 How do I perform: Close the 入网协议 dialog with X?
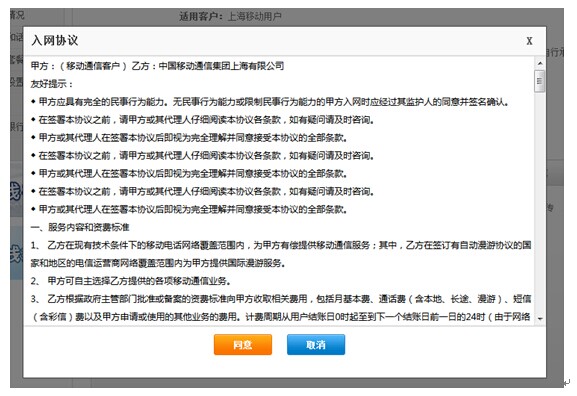[x=529, y=41]
